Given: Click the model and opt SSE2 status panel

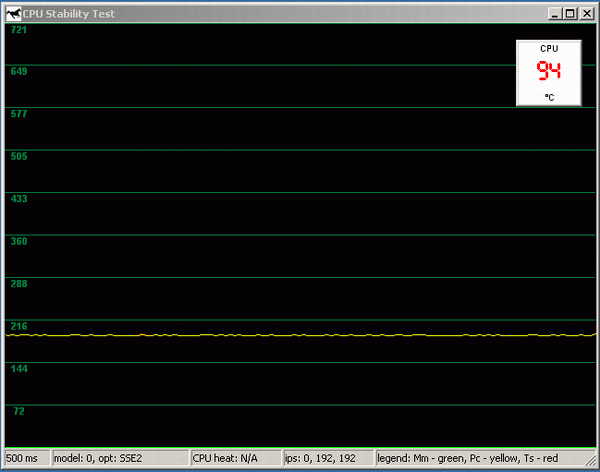Looking at the screenshot, I should (x=119, y=458).
